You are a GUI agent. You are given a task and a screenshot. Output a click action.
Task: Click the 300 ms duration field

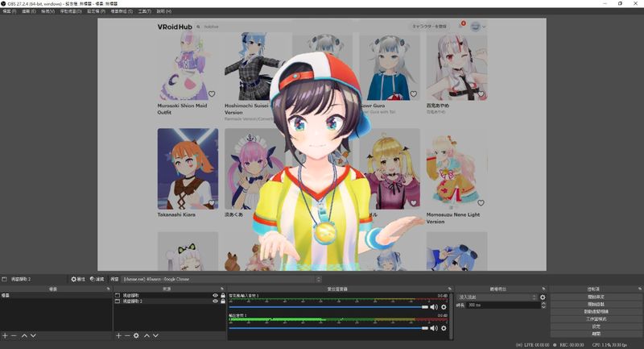tap(504, 305)
